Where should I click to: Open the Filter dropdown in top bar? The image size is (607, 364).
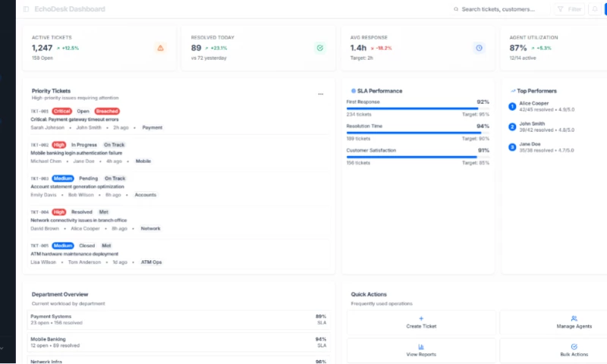click(x=569, y=9)
